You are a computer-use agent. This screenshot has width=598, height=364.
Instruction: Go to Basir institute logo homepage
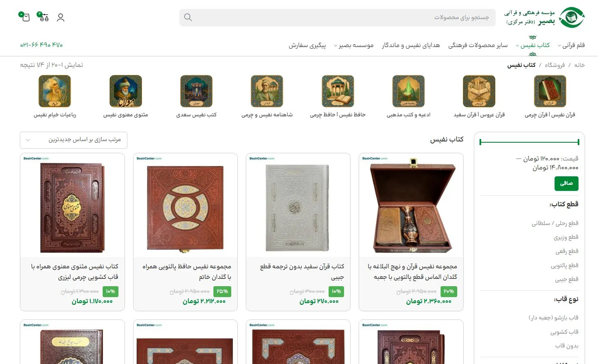click(x=544, y=17)
